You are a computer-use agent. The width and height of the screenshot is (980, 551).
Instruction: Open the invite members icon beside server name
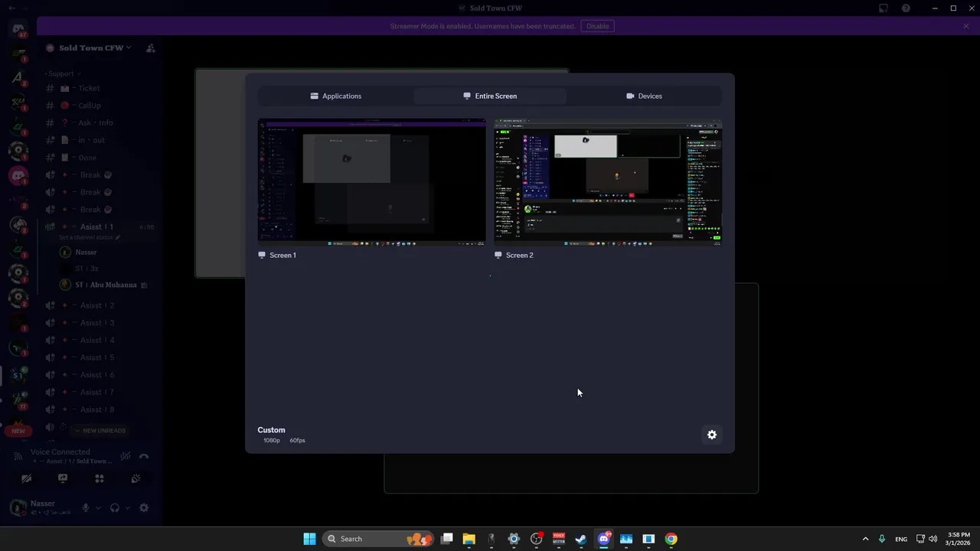coord(151,47)
